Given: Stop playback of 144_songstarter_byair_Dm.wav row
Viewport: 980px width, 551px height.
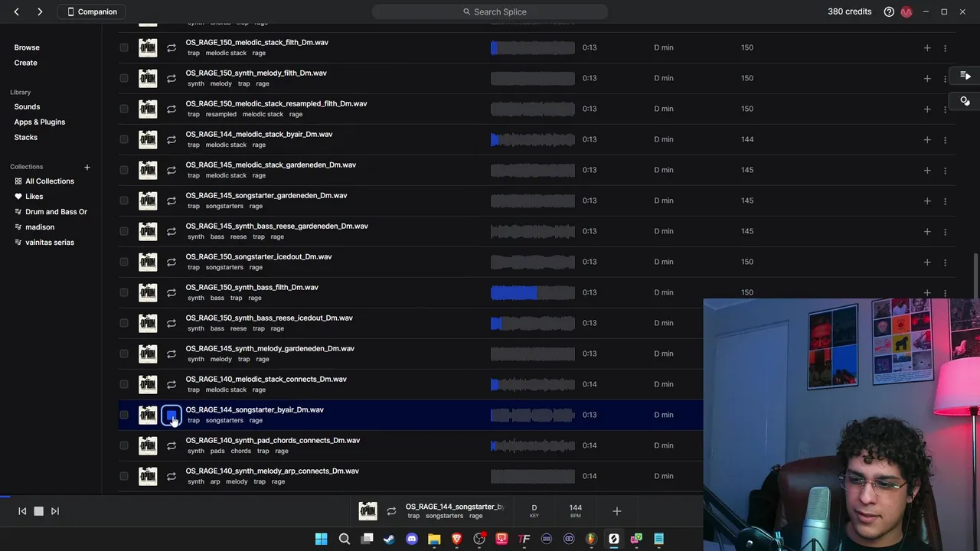Looking at the screenshot, I should (x=171, y=415).
